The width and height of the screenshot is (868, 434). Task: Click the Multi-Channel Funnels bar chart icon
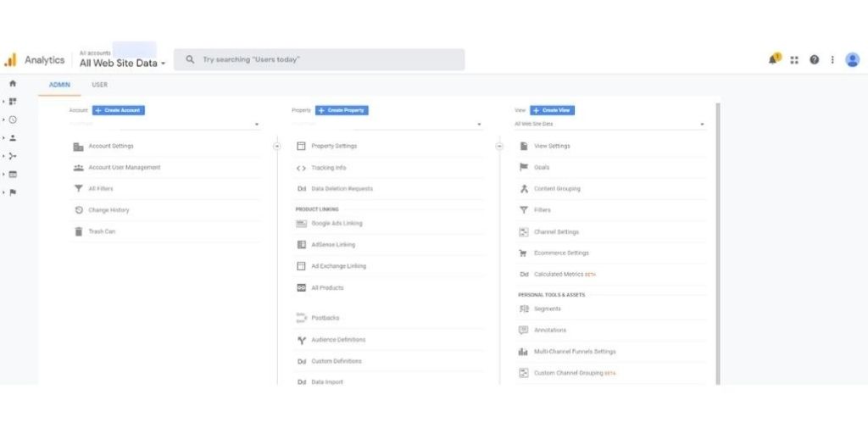[524, 352]
